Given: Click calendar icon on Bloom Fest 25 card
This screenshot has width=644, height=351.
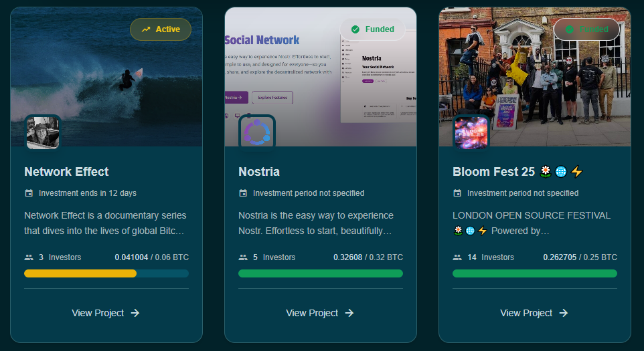Looking at the screenshot, I should tap(457, 193).
